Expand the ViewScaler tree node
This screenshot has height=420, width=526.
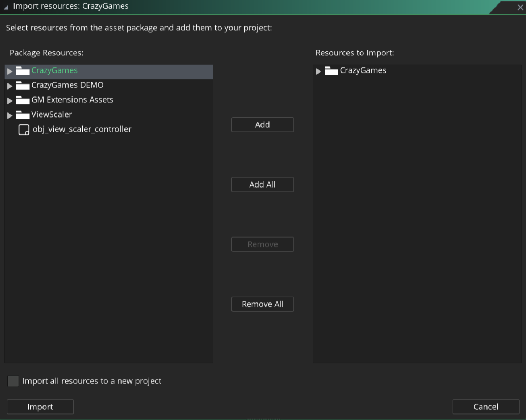10,115
